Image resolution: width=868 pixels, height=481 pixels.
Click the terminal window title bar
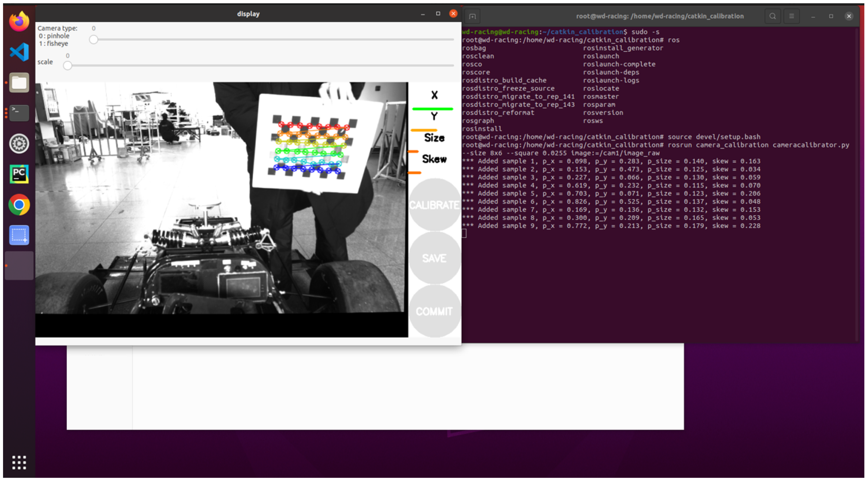click(x=659, y=16)
